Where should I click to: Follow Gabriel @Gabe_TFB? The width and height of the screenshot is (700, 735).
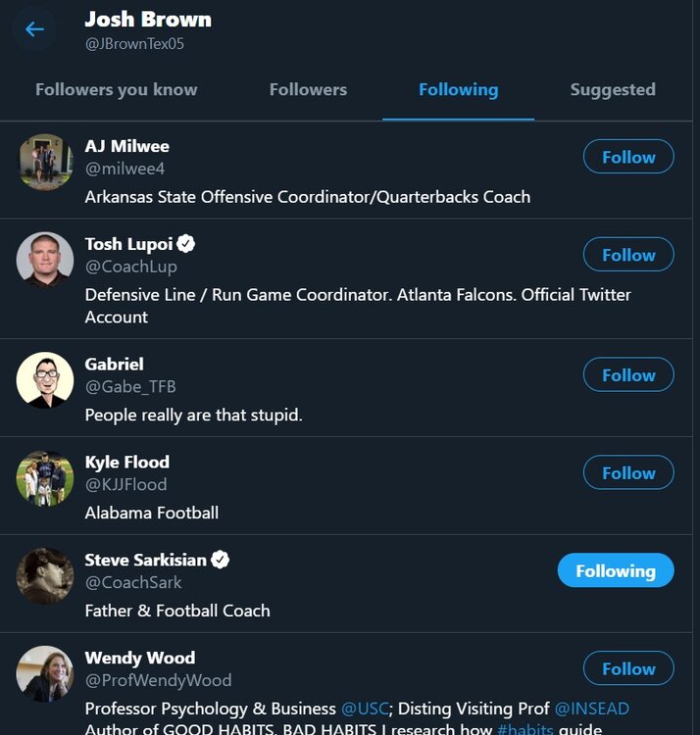point(628,375)
